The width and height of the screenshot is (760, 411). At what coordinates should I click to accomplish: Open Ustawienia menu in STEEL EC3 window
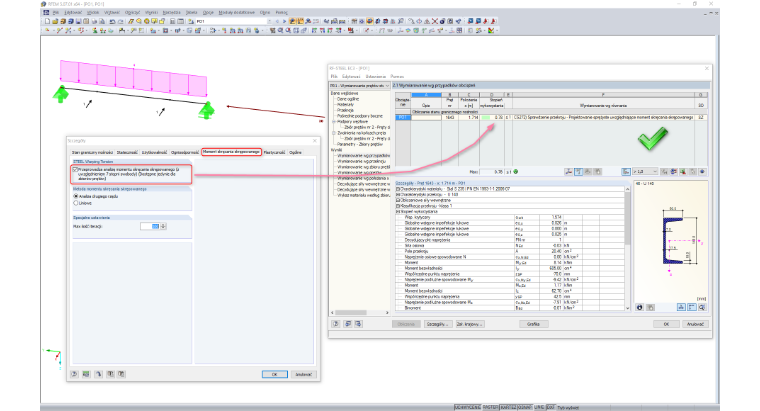coord(376,77)
